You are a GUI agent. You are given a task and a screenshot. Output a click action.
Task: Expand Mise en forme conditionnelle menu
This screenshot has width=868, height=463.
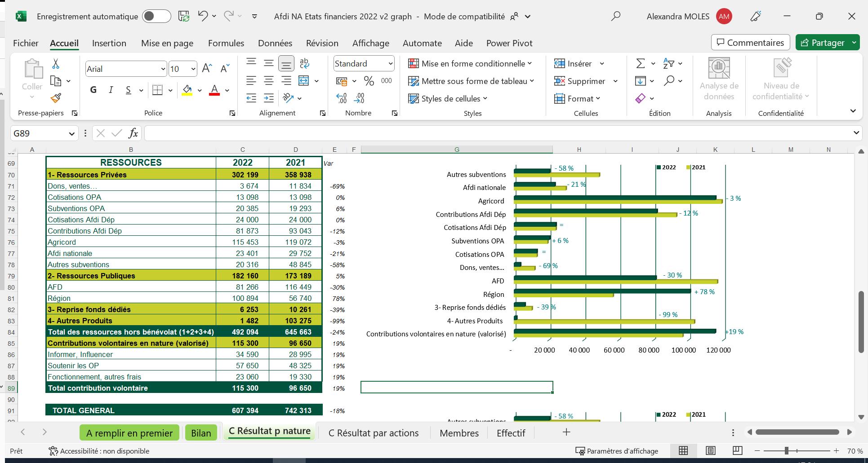point(470,63)
